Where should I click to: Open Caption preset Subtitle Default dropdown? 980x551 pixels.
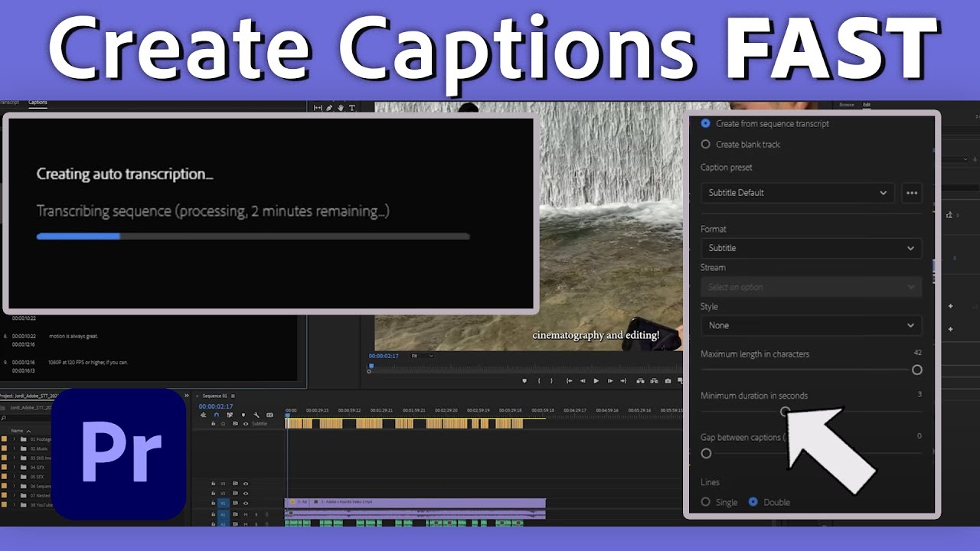[x=797, y=193]
